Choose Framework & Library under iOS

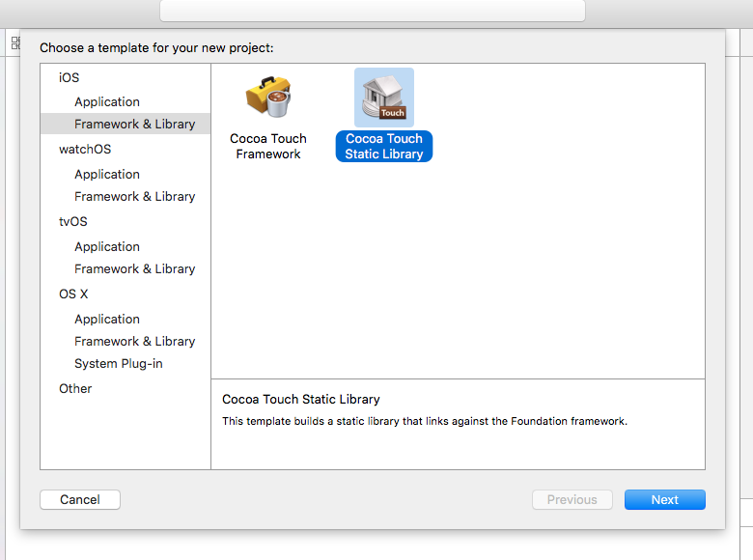tap(125, 124)
